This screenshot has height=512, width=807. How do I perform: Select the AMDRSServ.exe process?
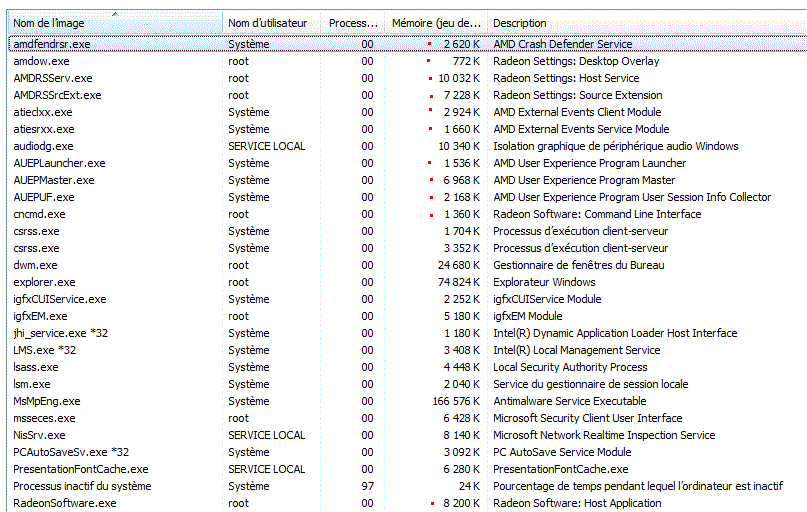click(52, 78)
